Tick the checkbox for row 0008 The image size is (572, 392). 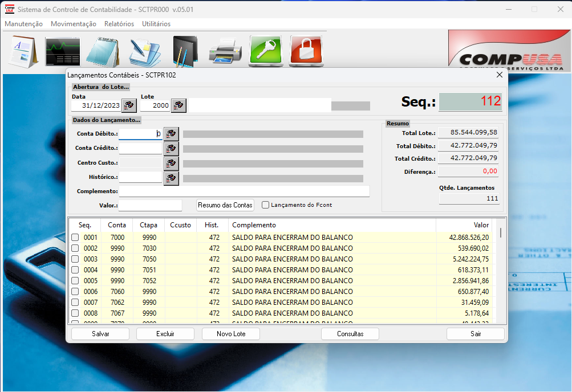75,313
